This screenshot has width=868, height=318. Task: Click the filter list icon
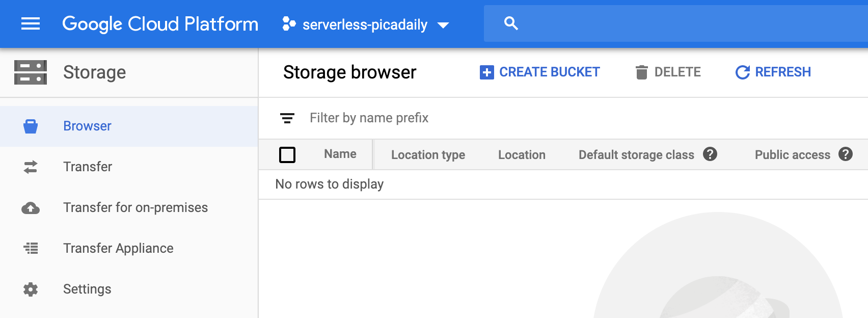pyautogui.click(x=287, y=118)
